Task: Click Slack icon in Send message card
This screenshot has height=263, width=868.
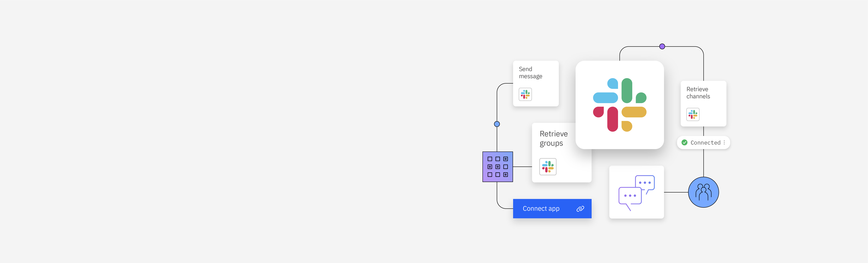Action: 525,94
